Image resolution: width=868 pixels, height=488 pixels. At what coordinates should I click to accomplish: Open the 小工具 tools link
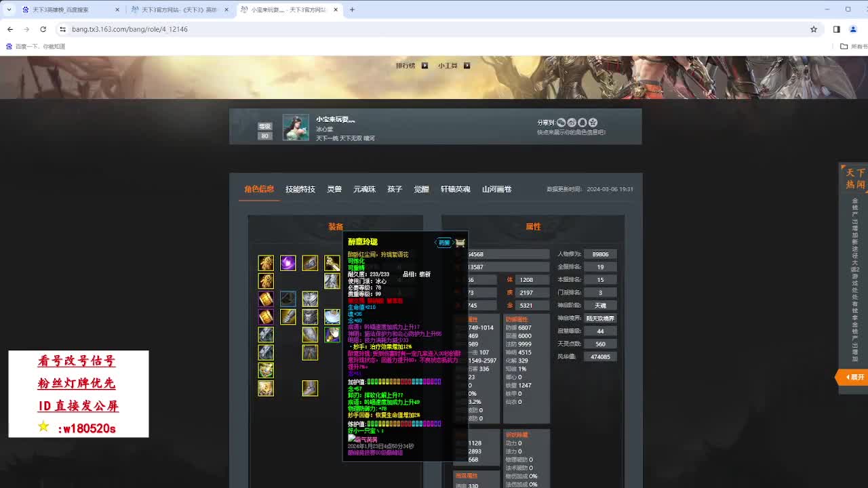point(448,66)
